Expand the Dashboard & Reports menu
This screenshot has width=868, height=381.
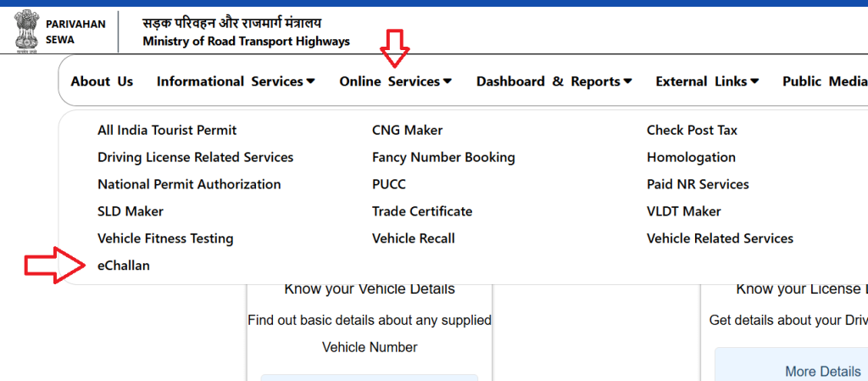tap(554, 81)
